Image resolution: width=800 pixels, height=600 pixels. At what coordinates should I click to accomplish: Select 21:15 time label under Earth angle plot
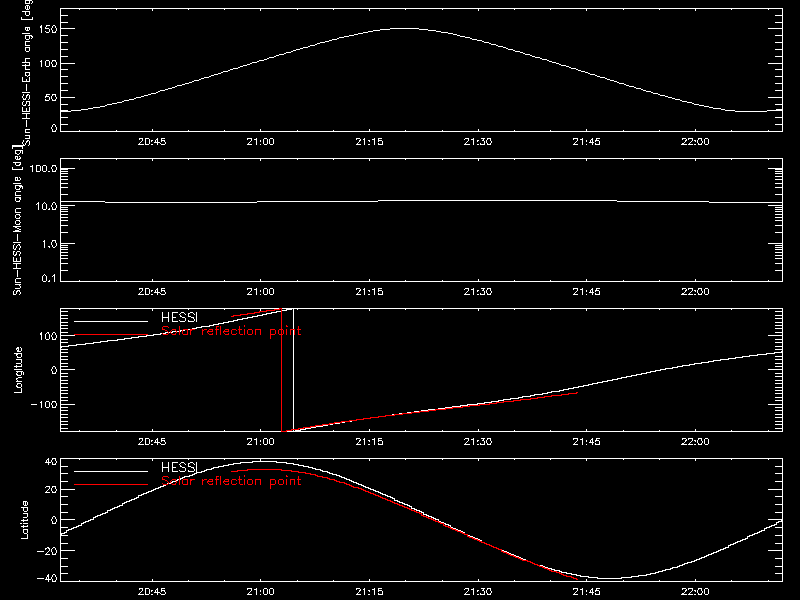pyautogui.click(x=369, y=142)
